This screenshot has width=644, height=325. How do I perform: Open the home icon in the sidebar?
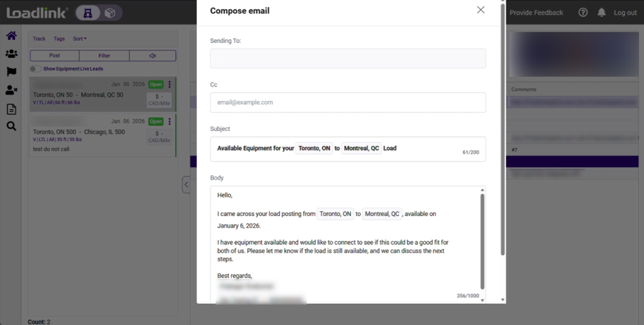[11, 36]
